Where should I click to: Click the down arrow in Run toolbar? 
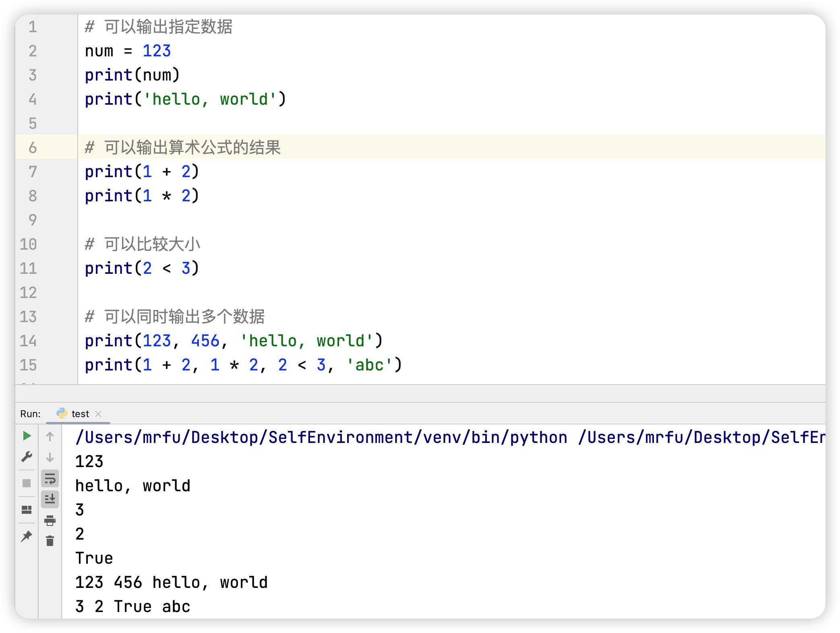pyautogui.click(x=50, y=457)
